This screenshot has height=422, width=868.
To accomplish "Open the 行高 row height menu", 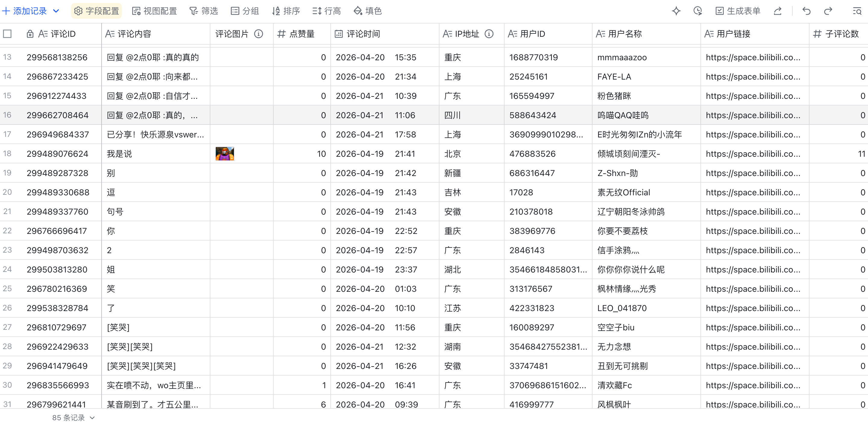I will coord(326,11).
